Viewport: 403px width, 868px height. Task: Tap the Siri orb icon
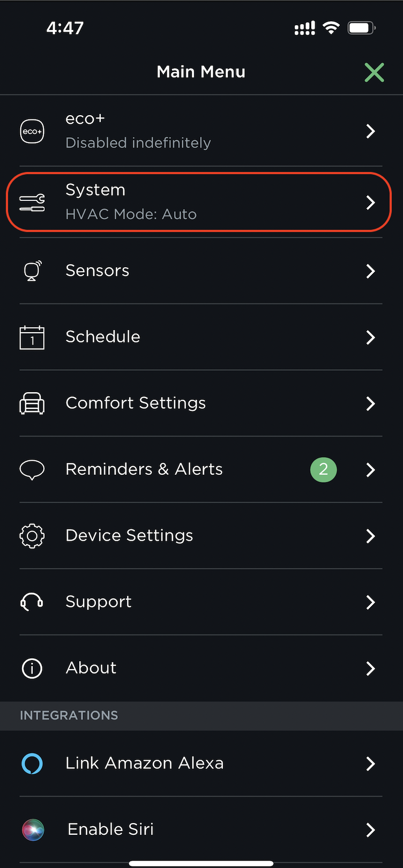[x=33, y=829]
